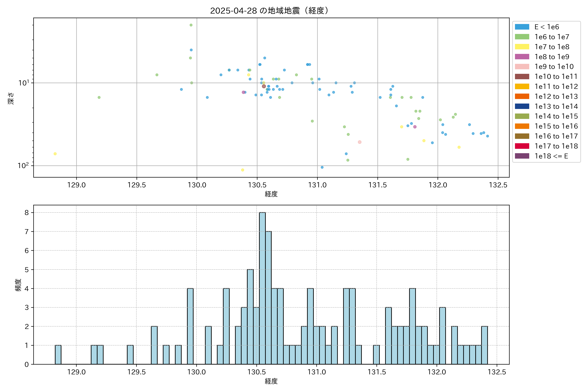Image resolution: width=588 pixels, height=392 pixels.
Task: Click the rightmost histogram bar near 132.4
Action: [484, 345]
